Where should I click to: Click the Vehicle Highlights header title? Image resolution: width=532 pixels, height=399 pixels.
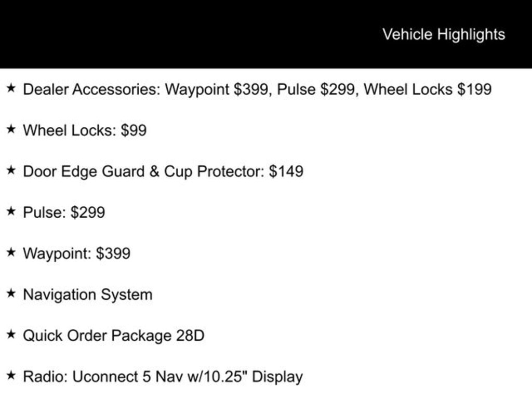pos(444,35)
